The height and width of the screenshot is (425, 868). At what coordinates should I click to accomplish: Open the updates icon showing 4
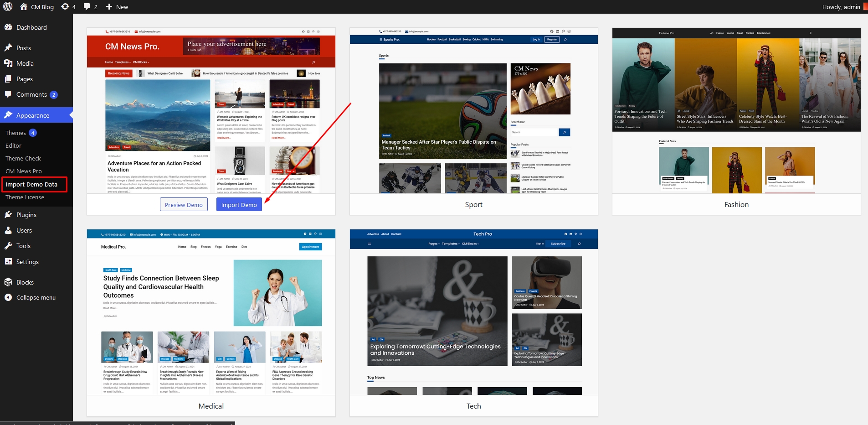coord(65,7)
